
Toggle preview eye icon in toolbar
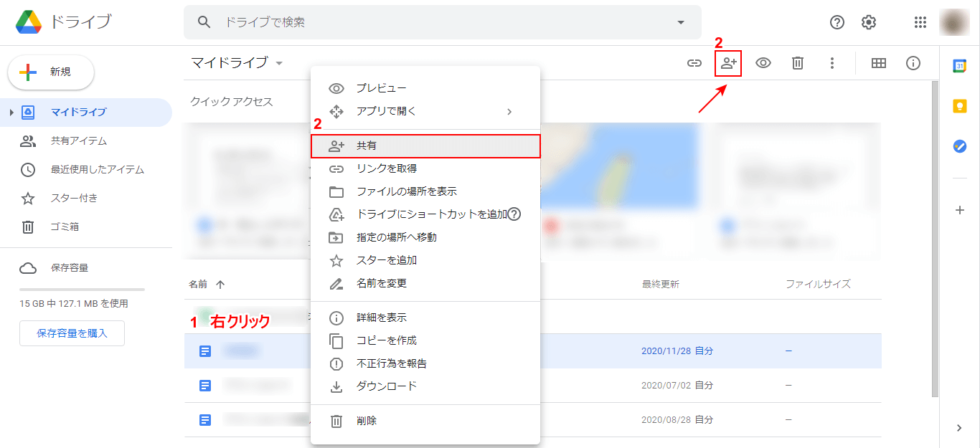[763, 63]
